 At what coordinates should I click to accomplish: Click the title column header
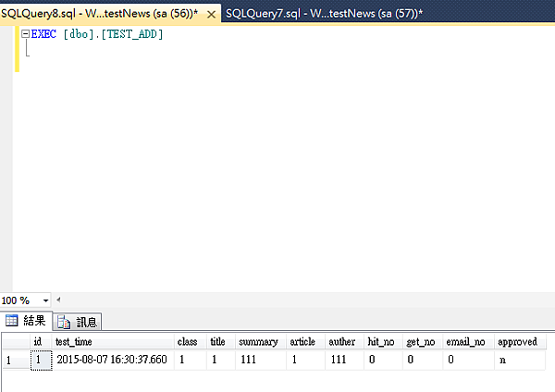pos(221,342)
